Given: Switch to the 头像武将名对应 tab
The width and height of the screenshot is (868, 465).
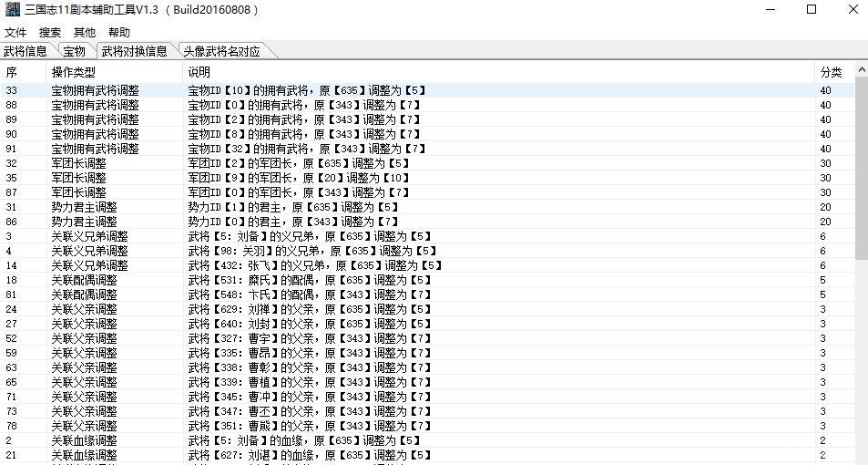Looking at the screenshot, I should [x=222, y=52].
